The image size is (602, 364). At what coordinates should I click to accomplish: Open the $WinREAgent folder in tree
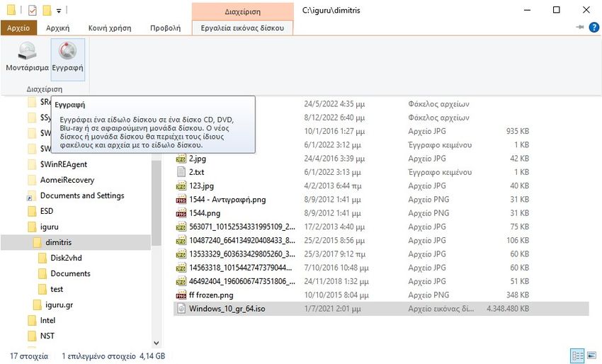click(63, 164)
